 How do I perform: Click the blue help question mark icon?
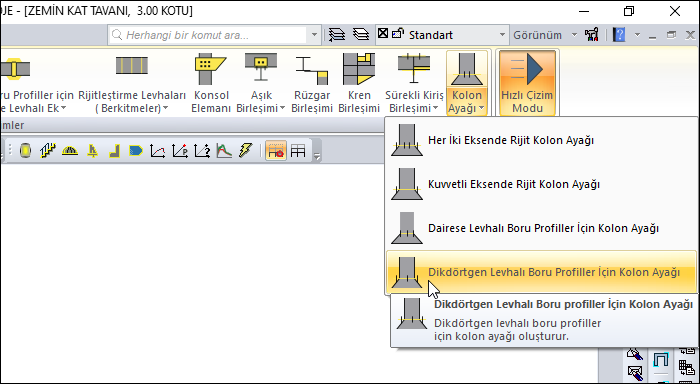(x=619, y=35)
